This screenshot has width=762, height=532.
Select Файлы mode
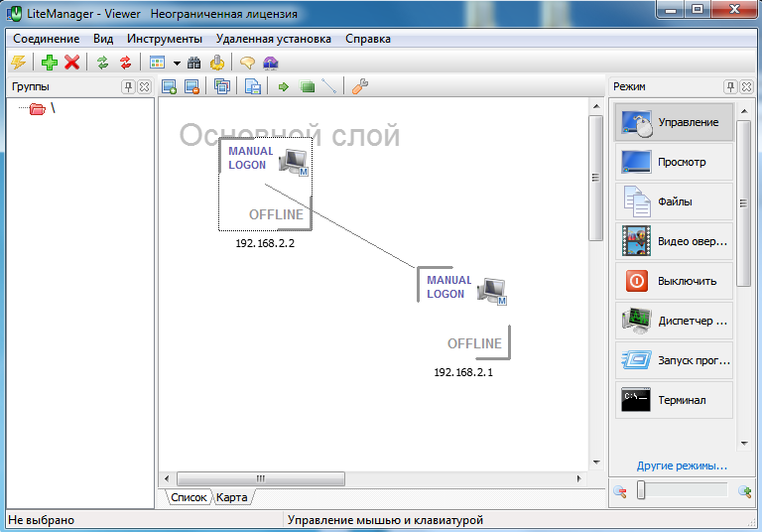tap(674, 201)
